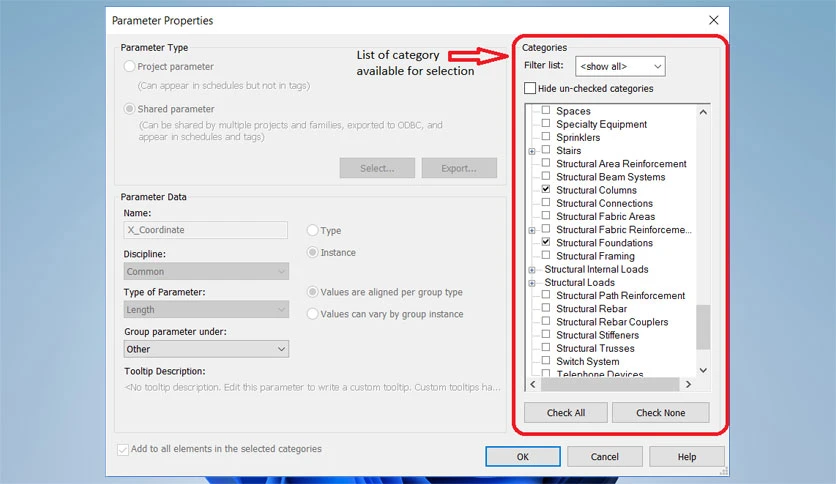
Task: Select the Structural Internal Loads item
Action: (596, 269)
